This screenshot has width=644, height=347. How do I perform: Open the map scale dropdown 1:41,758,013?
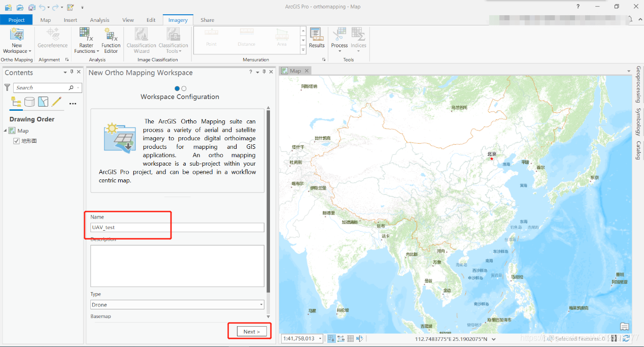[x=320, y=339]
